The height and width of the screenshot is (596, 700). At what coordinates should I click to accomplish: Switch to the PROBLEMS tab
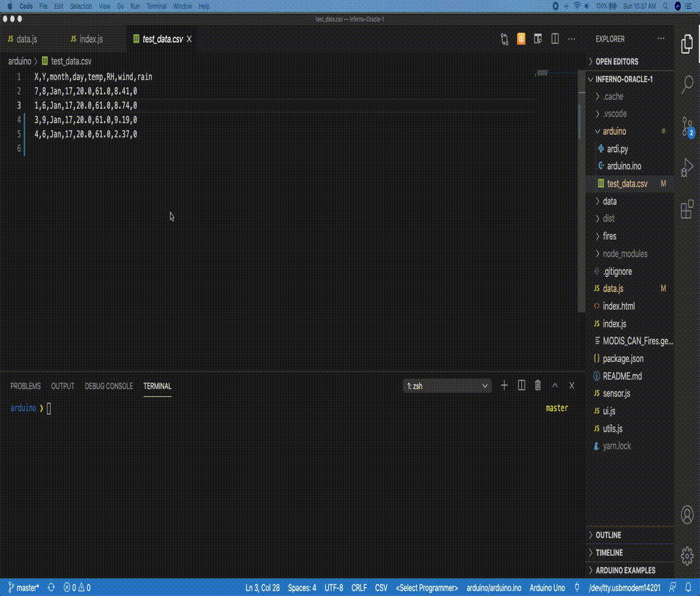tap(25, 386)
